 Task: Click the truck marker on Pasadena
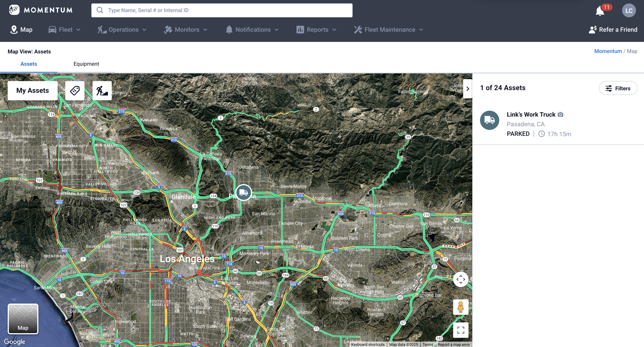click(243, 192)
